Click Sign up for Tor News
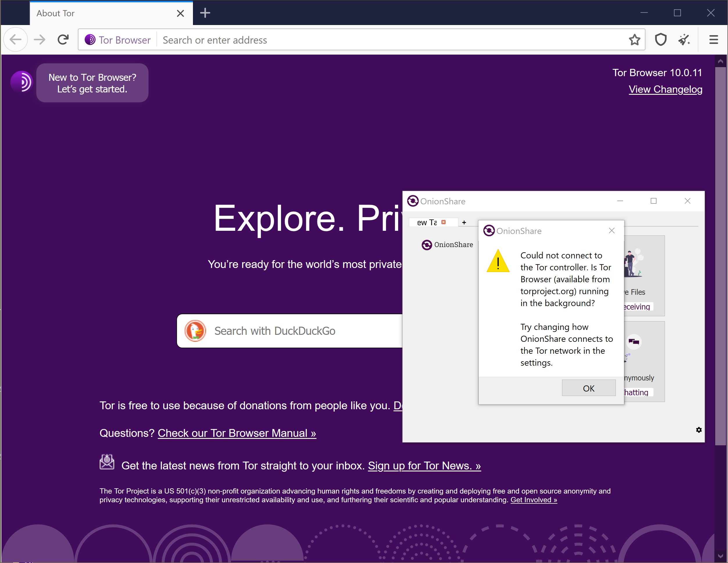This screenshot has width=728, height=563. point(424,465)
